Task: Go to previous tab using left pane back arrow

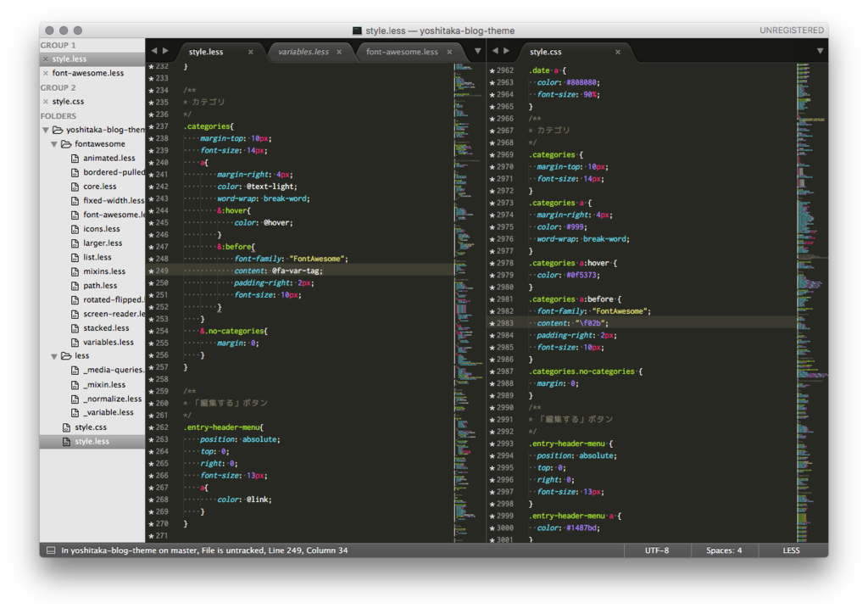Action: click(154, 51)
